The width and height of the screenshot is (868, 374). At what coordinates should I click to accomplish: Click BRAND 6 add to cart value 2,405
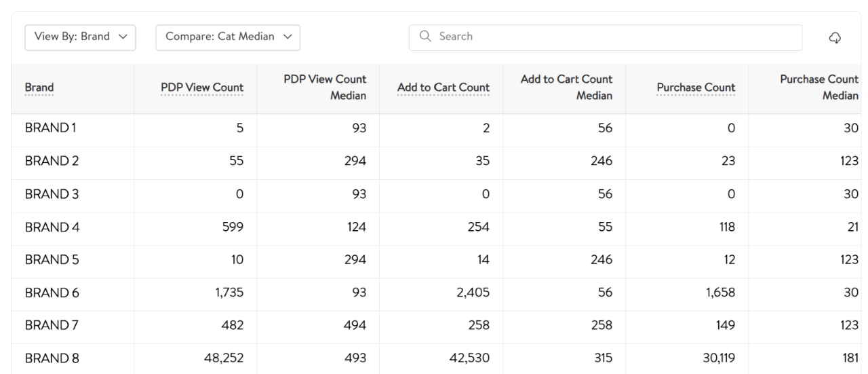(x=472, y=293)
